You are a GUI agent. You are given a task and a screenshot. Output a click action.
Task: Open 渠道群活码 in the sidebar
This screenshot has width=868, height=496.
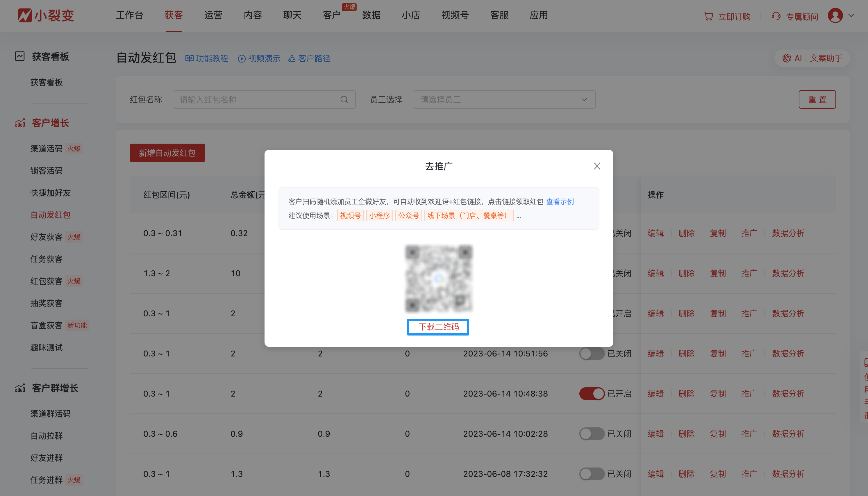click(x=50, y=414)
